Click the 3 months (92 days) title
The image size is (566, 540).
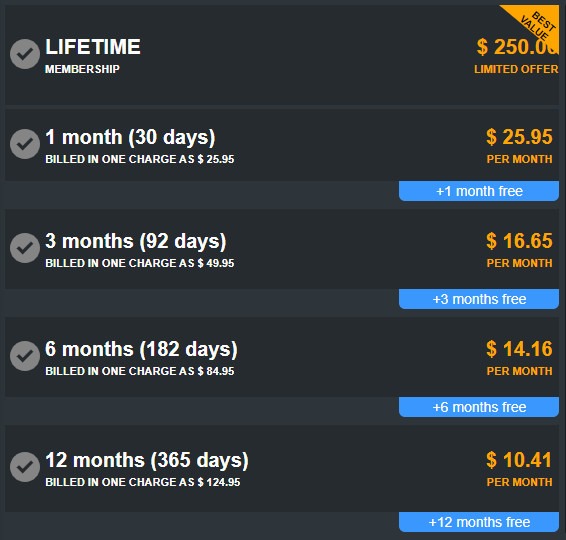(x=136, y=241)
